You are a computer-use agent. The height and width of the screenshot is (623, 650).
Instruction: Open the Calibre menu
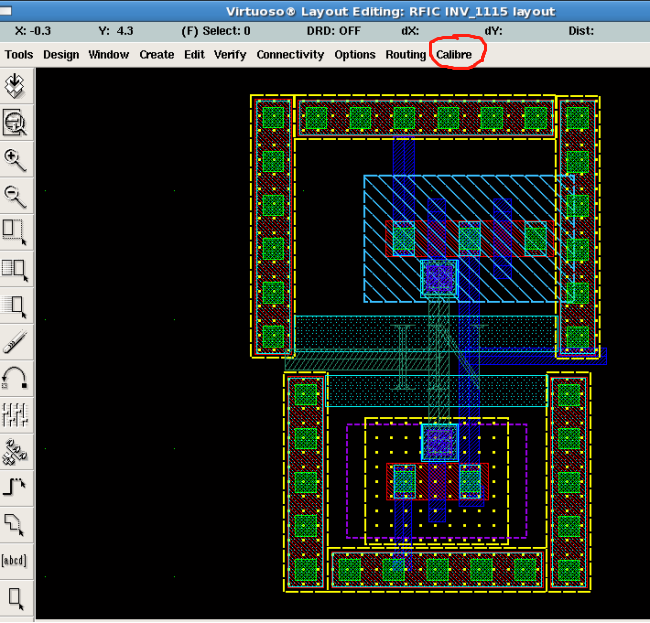[x=454, y=55]
